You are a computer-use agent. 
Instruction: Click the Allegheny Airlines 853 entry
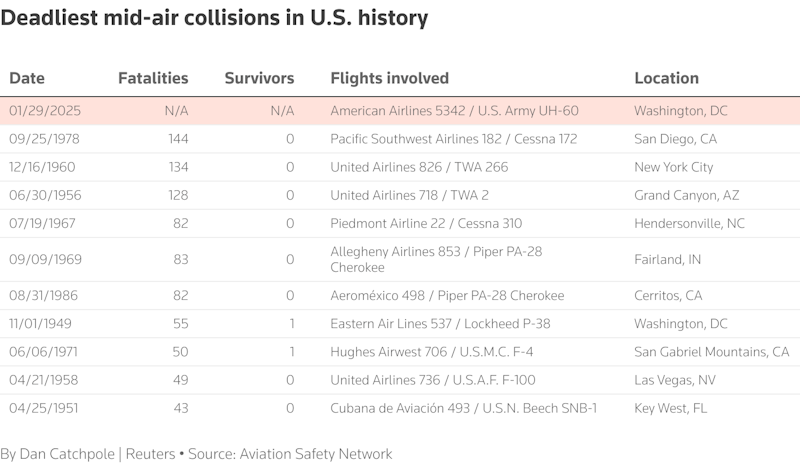(436, 259)
